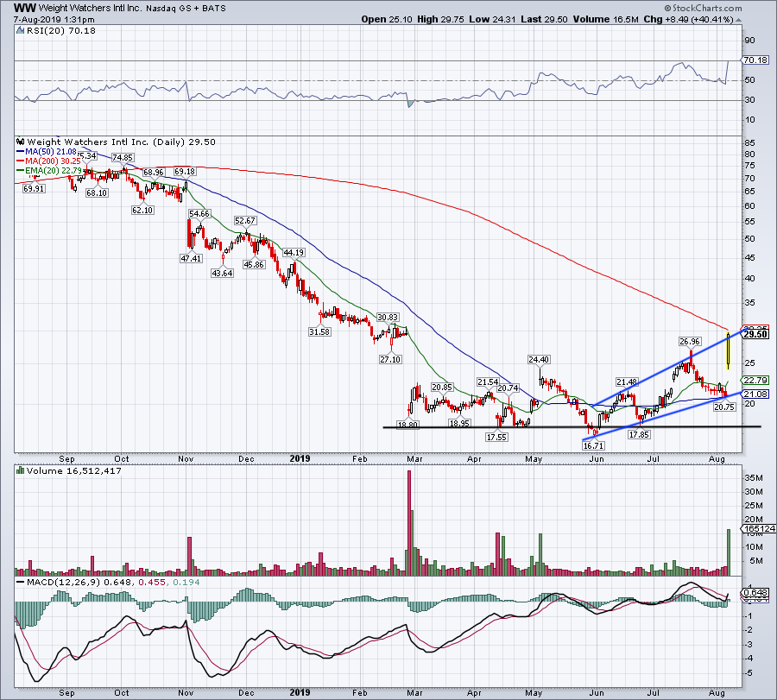The image size is (777, 700).
Task: Click the 29.50 last price tag on price axis
Action: (x=756, y=334)
